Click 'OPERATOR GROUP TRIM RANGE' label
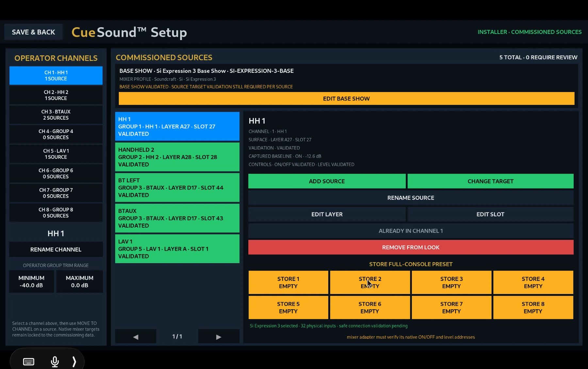 tap(56, 265)
